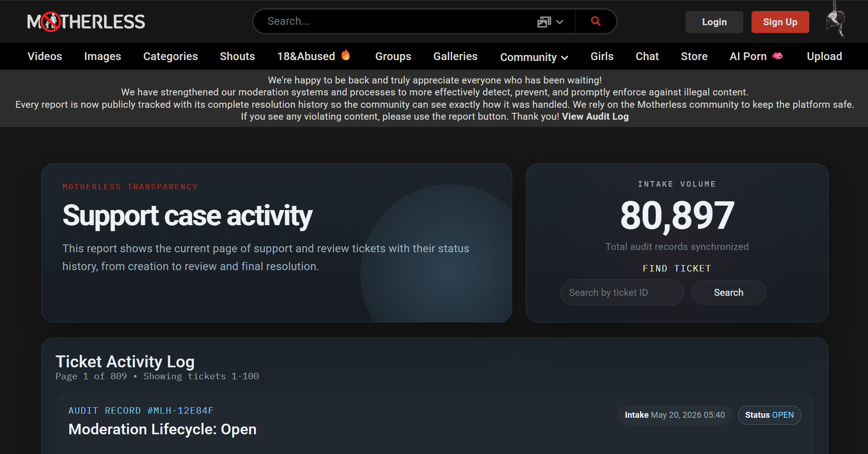Click the Total audit records synchronized text
The image size is (868, 454).
(x=677, y=247)
